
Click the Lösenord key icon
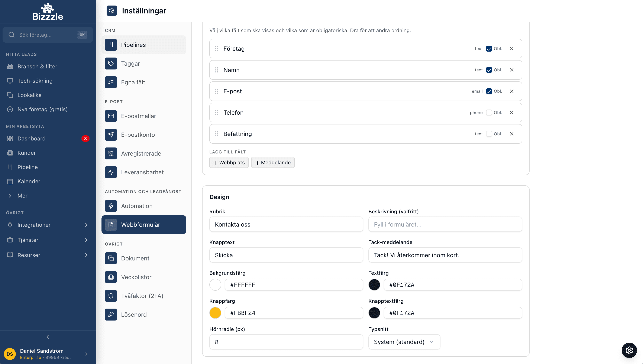(x=111, y=315)
